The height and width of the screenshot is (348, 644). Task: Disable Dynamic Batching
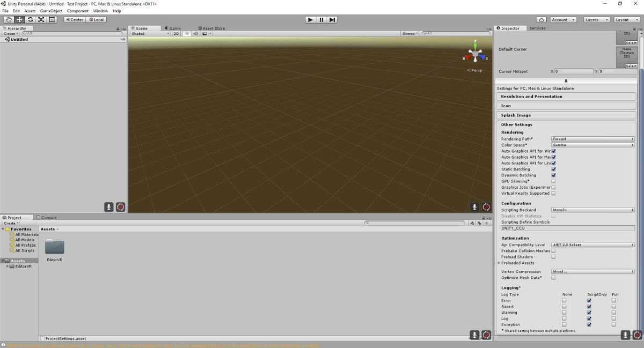tap(553, 175)
